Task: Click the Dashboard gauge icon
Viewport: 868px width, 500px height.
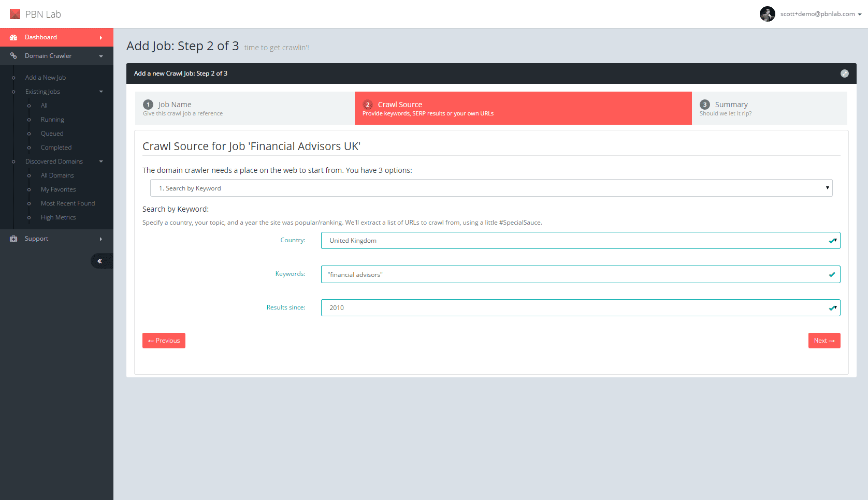Action: (14, 37)
